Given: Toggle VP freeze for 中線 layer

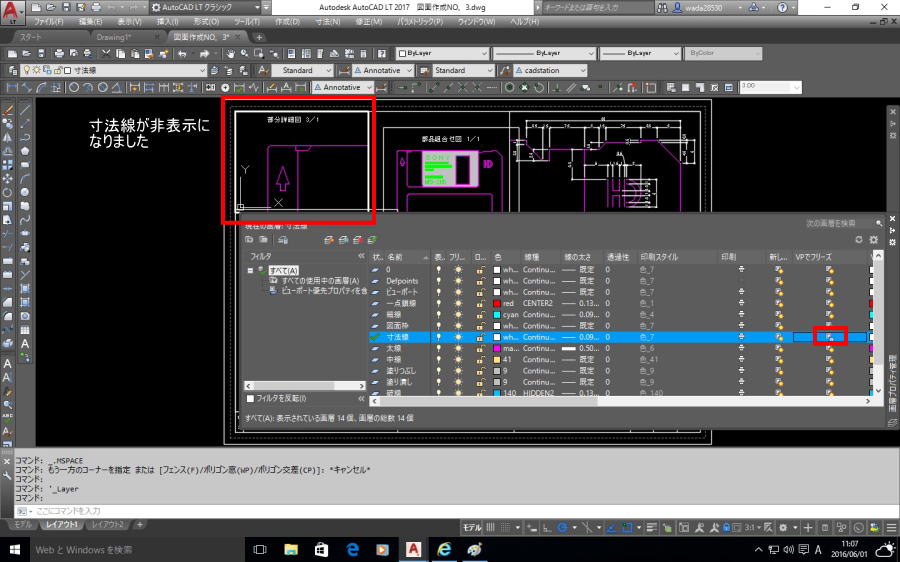Looking at the screenshot, I should click(x=829, y=359).
